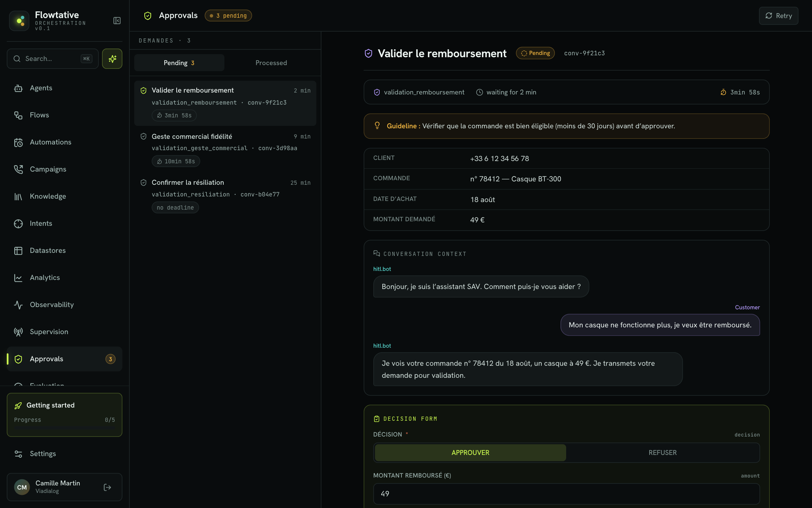Select the REFUSER decision option
Screen dimensions: 812x508
662,453
